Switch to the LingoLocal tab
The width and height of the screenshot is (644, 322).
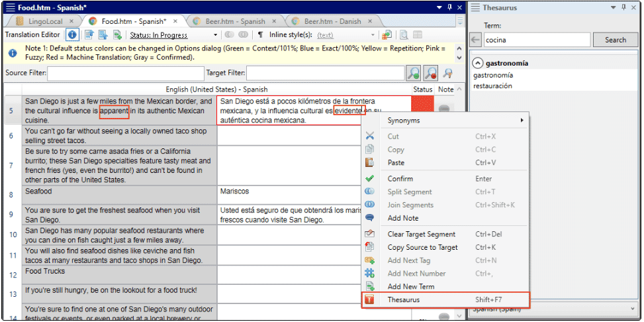click(x=45, y=21)
